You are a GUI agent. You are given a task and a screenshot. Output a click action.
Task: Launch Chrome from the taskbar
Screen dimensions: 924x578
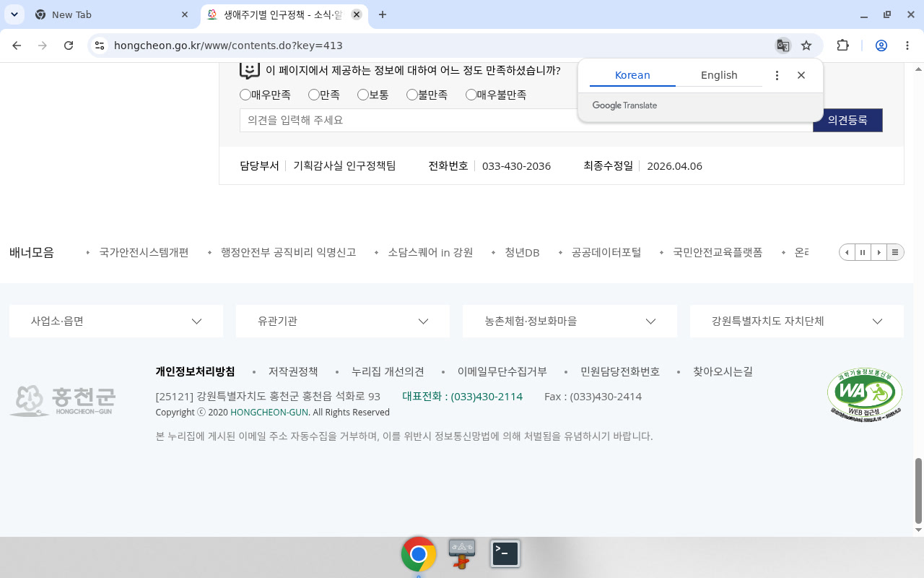click(419, 554)
